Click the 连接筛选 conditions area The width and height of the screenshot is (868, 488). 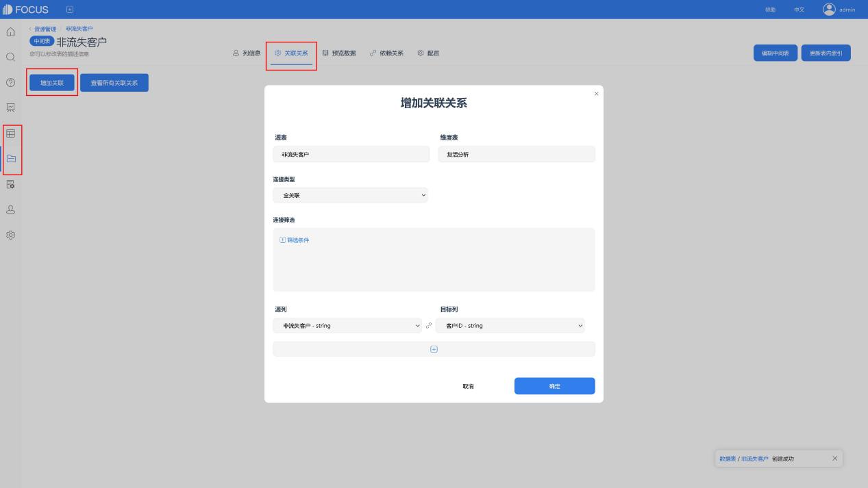434,260
